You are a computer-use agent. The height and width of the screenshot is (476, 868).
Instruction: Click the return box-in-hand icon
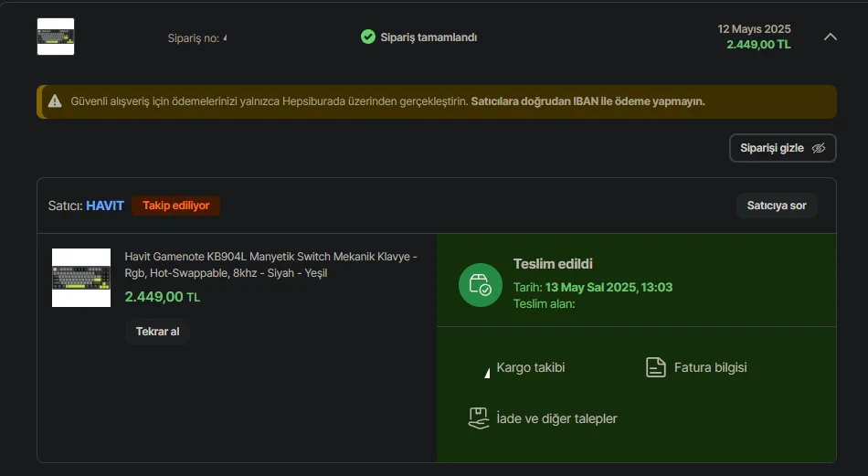point(479,418)
